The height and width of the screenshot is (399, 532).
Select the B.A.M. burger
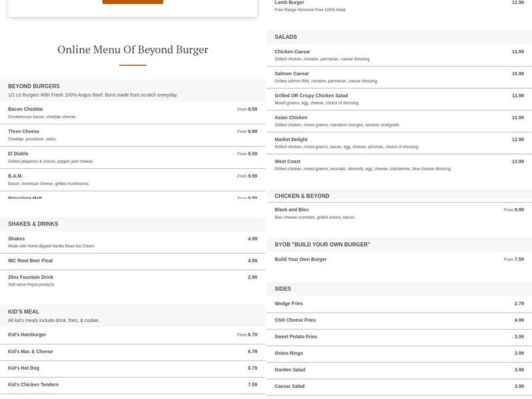tap(132, 180)
